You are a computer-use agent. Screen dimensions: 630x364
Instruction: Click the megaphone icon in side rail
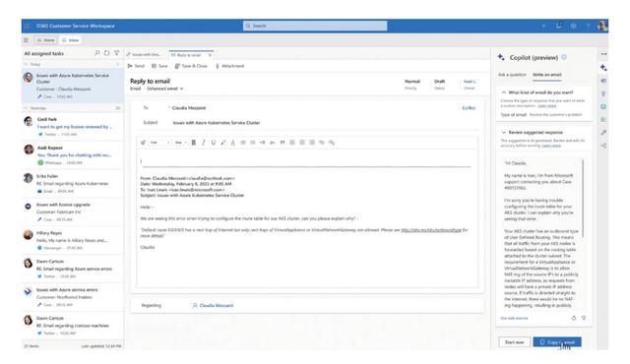[x=603, y=81]
